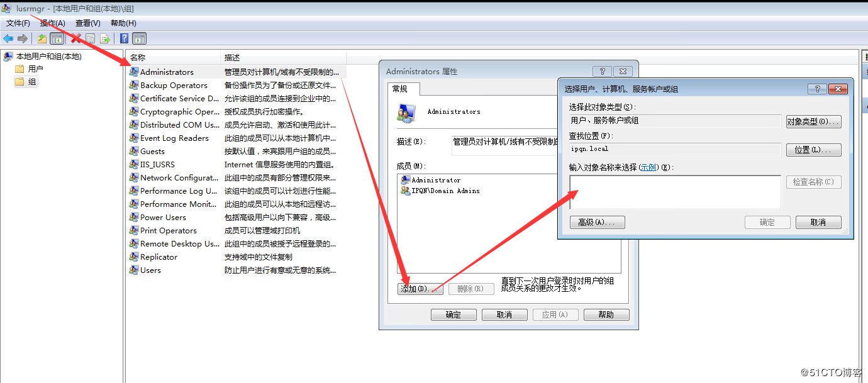Click the Power Users group icon
Viewport: 868px width, 383px height.
click(x=134, y=217)
